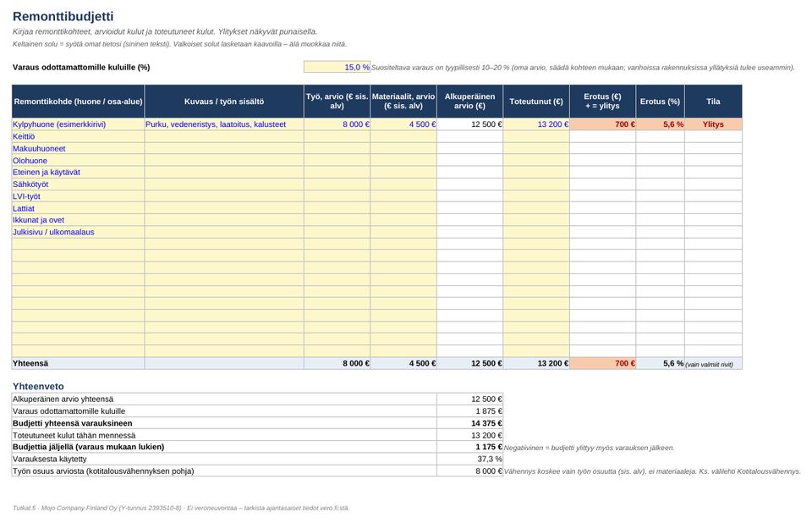
Task: Click the 'Eteinen ja käytävät' cell
Action: 78,172
